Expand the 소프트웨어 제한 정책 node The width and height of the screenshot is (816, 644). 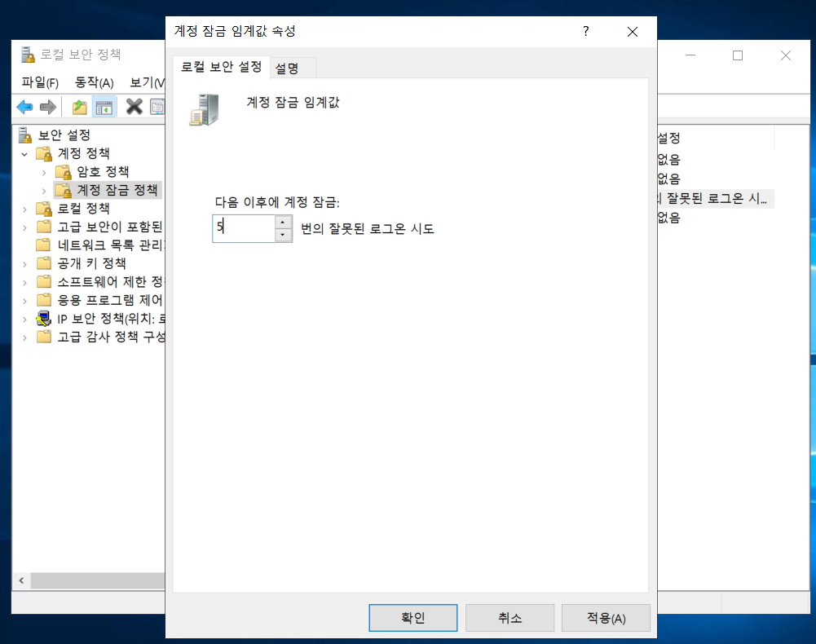click(24, 283)
